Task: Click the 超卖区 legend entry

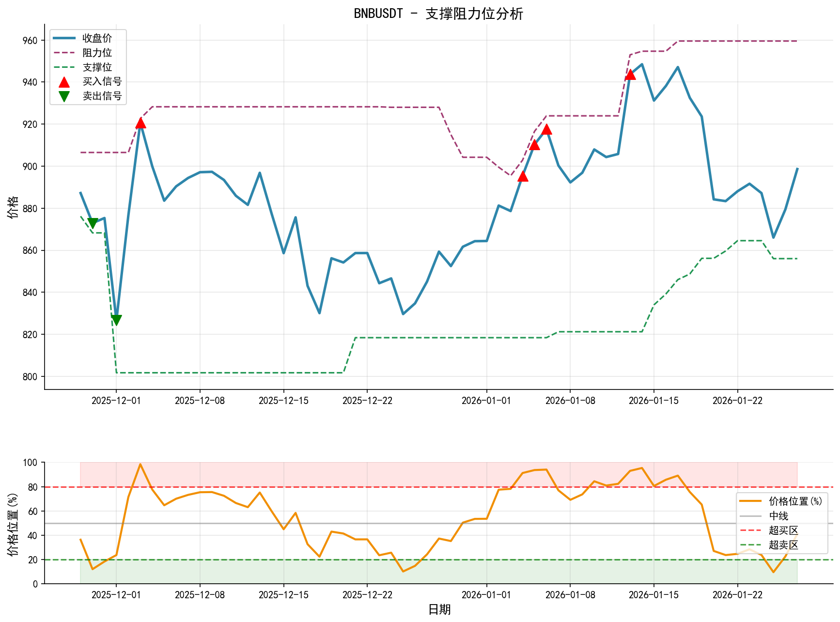Action: point(783,545)
